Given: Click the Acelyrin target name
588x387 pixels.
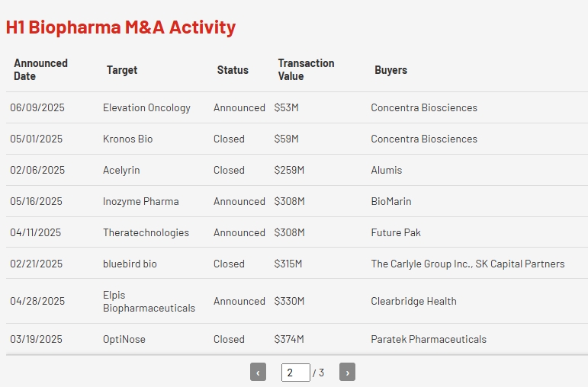Looking at the screenshot, I should coord(121,170).
